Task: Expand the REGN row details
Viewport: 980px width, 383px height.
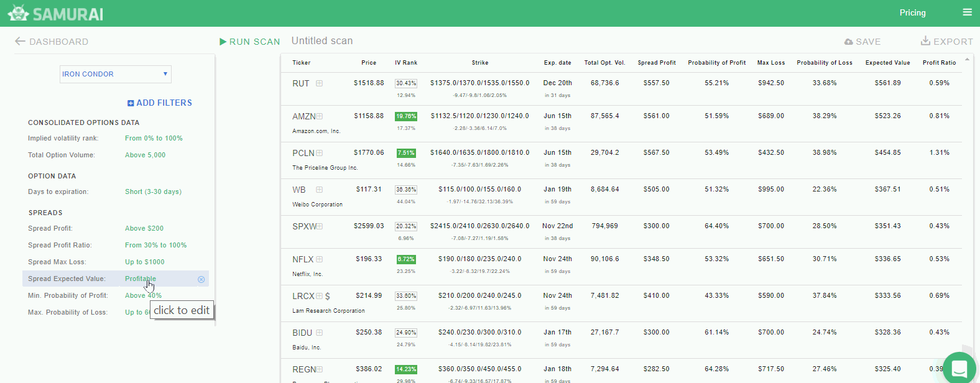Action: point(319,369)
